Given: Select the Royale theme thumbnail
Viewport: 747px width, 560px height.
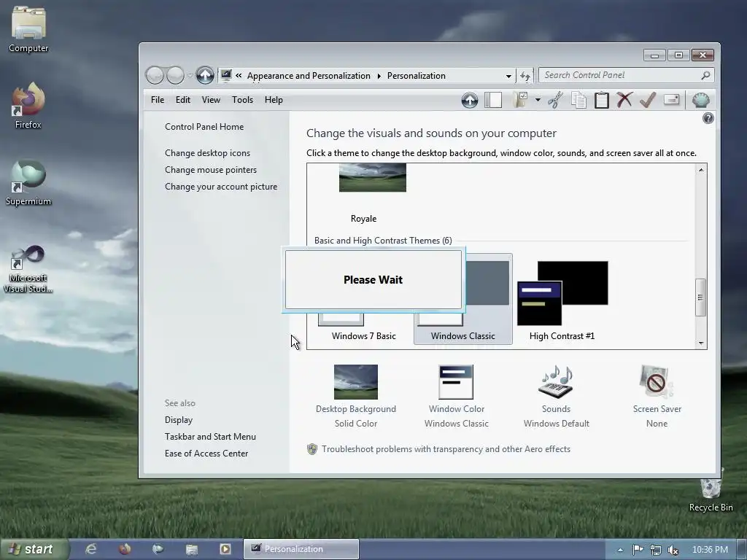Looking at the screenshot, I should click(373, 178).
